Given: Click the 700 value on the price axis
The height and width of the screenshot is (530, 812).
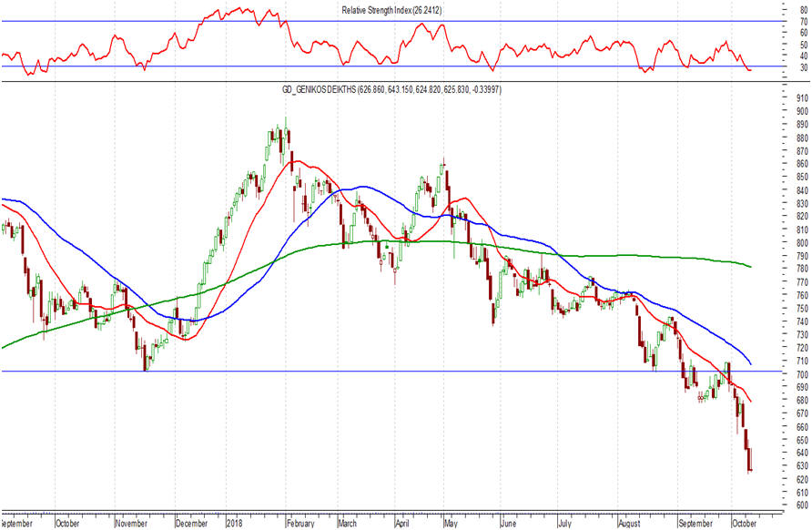Looking at the screenshot, I should click(x=802, y=374).
